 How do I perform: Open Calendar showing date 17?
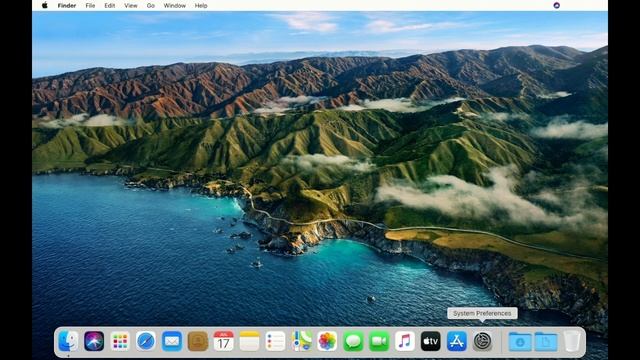click(224, 341)
